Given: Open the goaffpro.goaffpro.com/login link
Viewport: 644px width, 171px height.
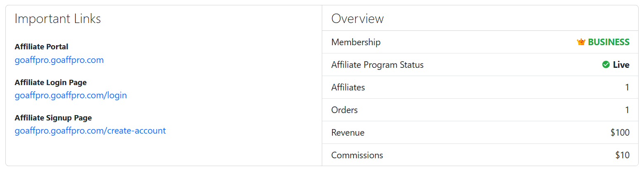Looking at the screenshot, I should tap(70, 95).
